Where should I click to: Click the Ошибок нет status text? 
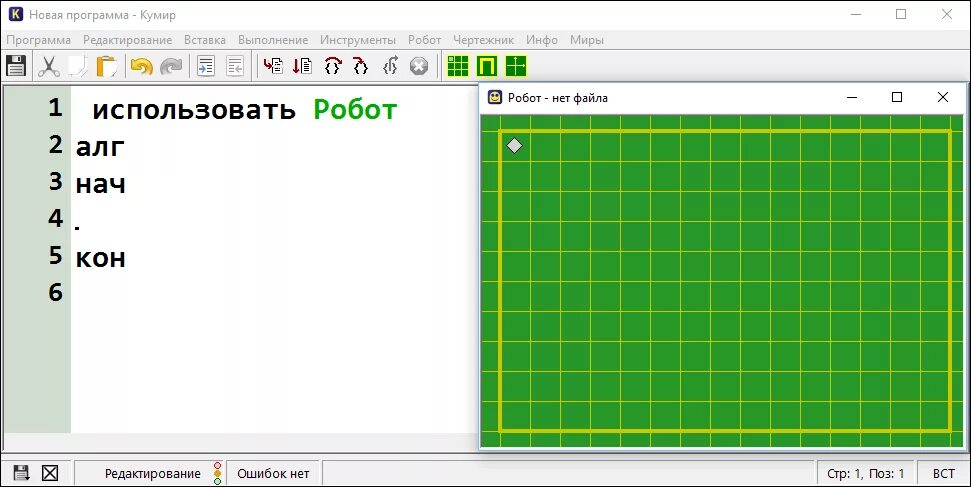tap(273, 473)
